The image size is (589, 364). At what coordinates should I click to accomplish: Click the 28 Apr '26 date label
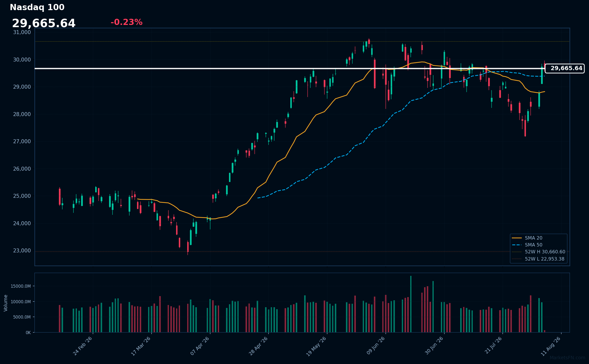pyautogui.click(x=258, y=346)
